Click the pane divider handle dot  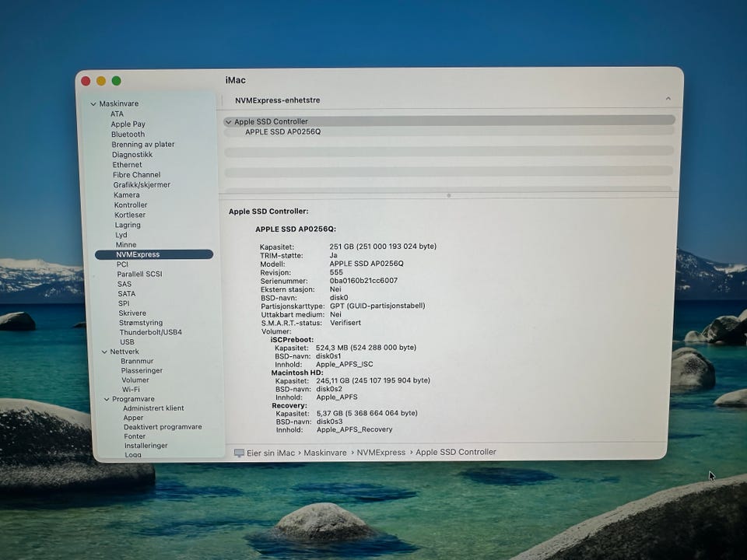[449, 196]
